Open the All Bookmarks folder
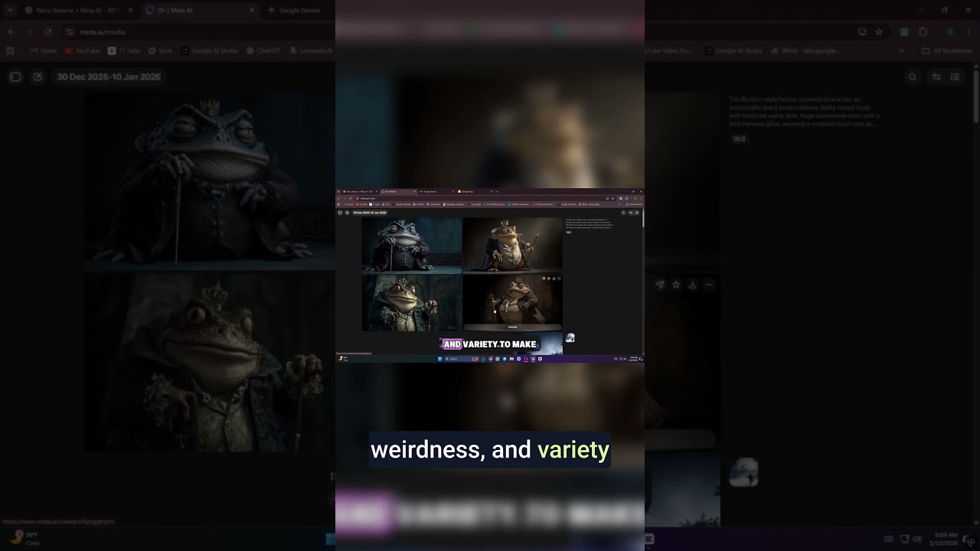This screenshot has height=551, width=980. coord(947,51)
